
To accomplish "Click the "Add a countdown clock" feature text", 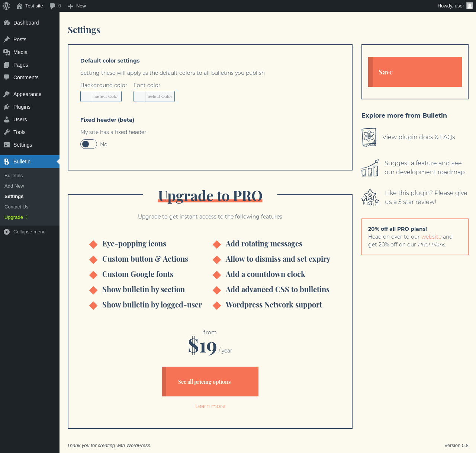I will point(265,274).
